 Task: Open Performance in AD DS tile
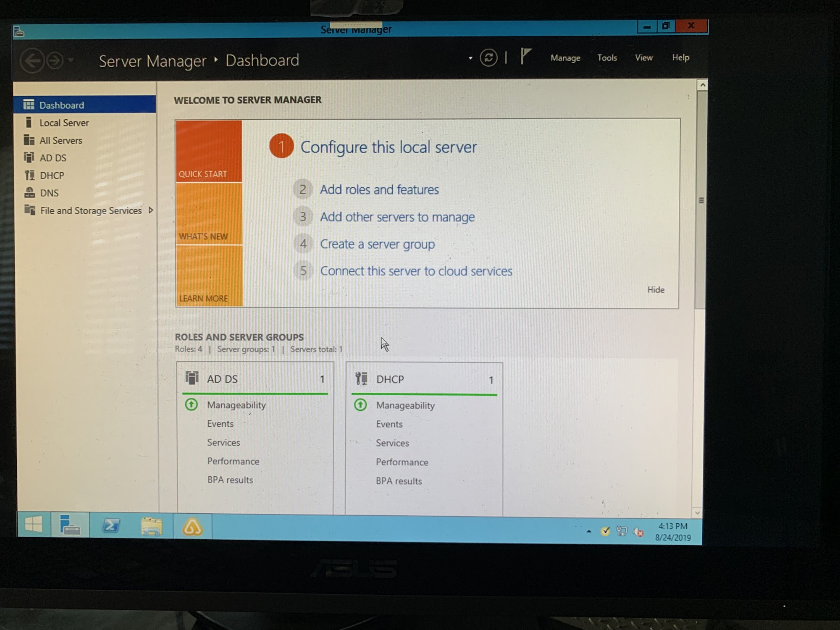coord(233,461)
